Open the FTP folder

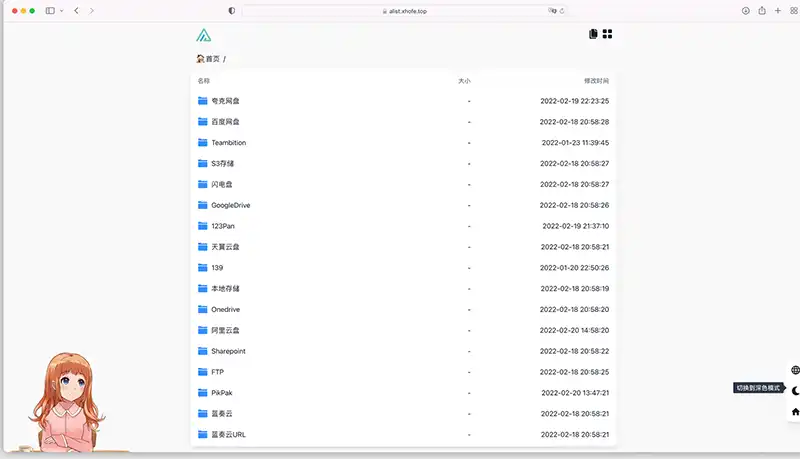(x=403, y=372)
